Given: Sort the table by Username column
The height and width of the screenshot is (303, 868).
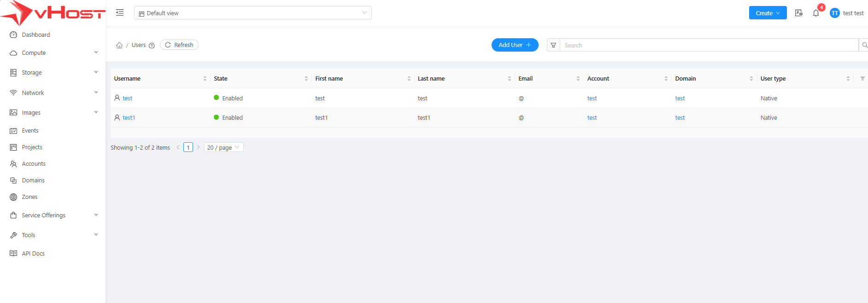Looking at the screenshot, I should click(x=205, y=79).
